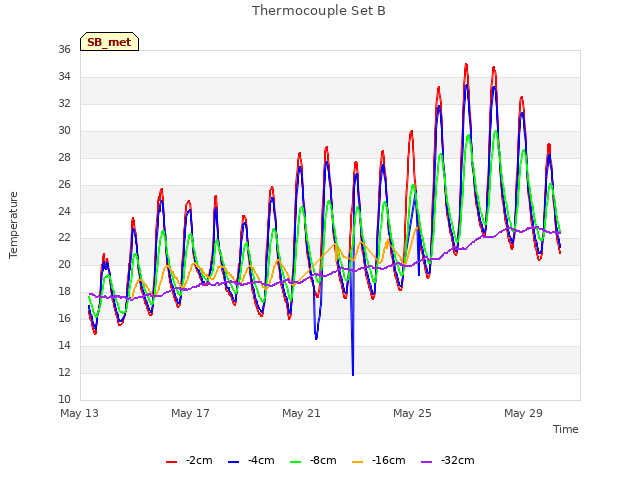
Task: Toggle the -2cm series in legend
Action: [x=189, y=460]
